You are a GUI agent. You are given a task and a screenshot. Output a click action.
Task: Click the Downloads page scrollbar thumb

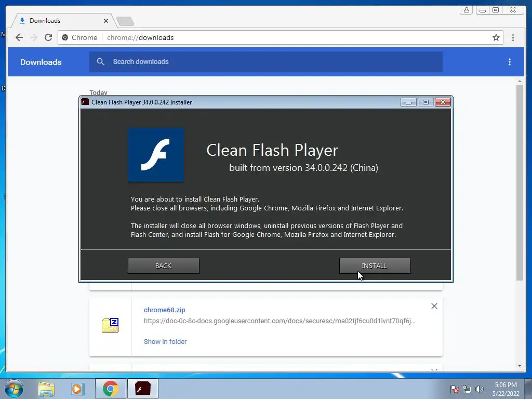pyautogui.click(x=520, y=183)
